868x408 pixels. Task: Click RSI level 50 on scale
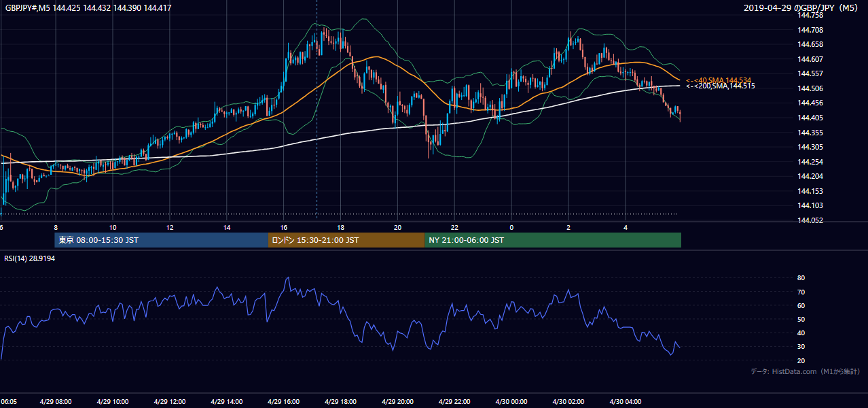click(801, 319)
